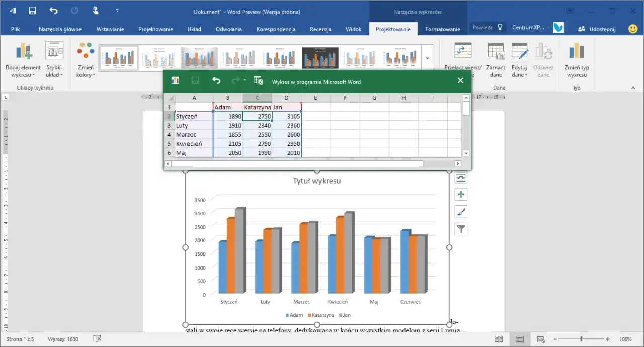Collapse the ribbon with the chevron

coord(633,88)
